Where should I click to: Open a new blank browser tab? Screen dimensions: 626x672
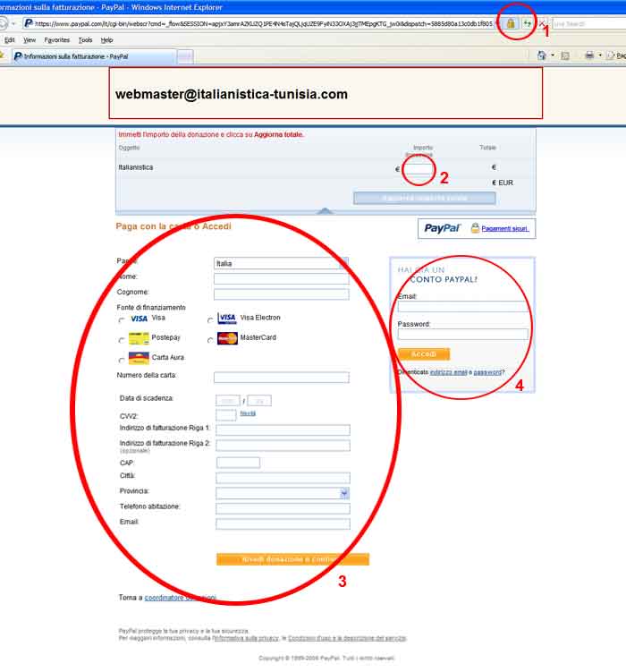click(185, 56)
